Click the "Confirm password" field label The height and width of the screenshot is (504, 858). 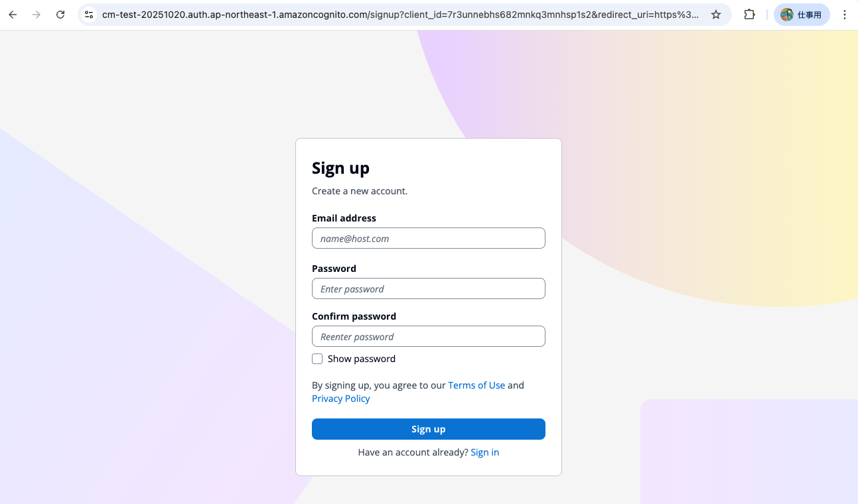coord(354,316)
